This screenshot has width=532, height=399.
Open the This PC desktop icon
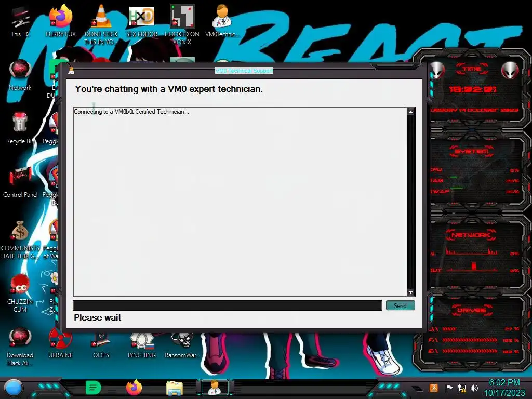pyautogui.click(x=20, y=22)
